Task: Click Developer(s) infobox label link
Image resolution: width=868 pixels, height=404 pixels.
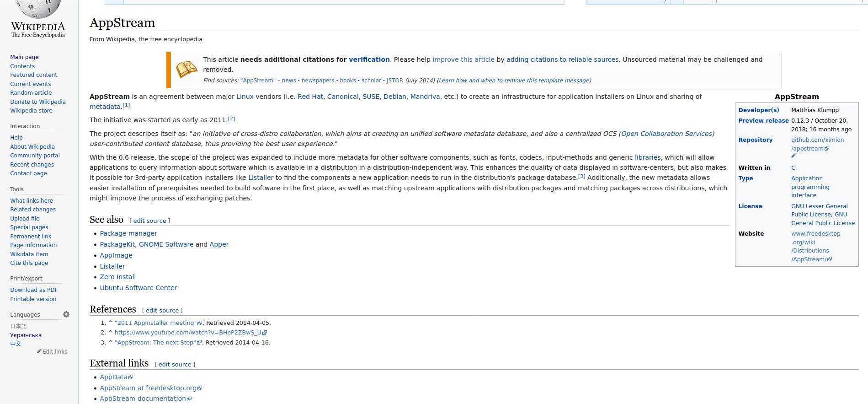Action: [759, 110]
